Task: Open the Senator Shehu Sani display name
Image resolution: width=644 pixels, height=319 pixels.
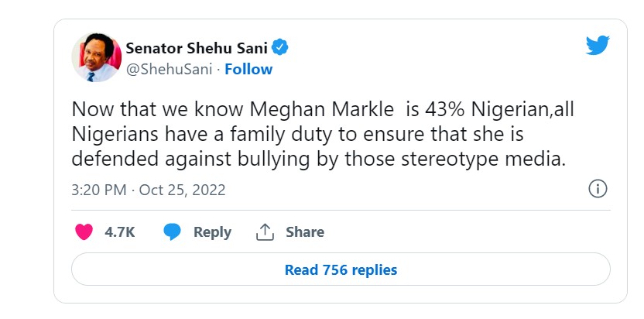Action: (x=197, y=49)
